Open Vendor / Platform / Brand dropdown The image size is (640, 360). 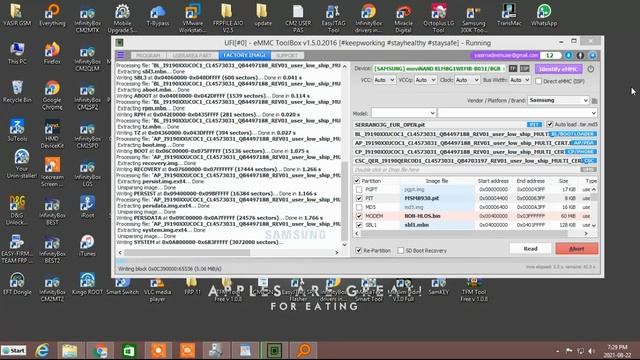558,100
